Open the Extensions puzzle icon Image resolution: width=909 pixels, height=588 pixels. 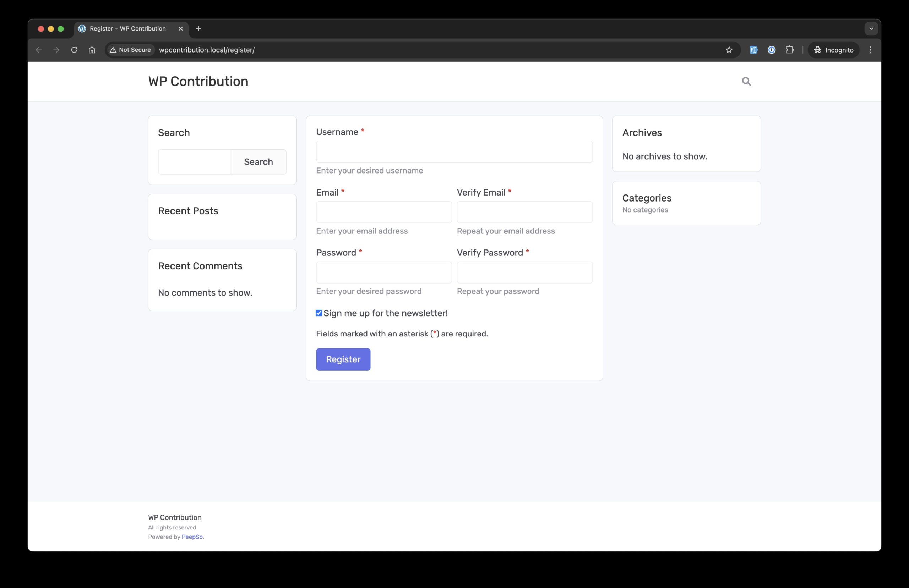(x=789, y=50)
